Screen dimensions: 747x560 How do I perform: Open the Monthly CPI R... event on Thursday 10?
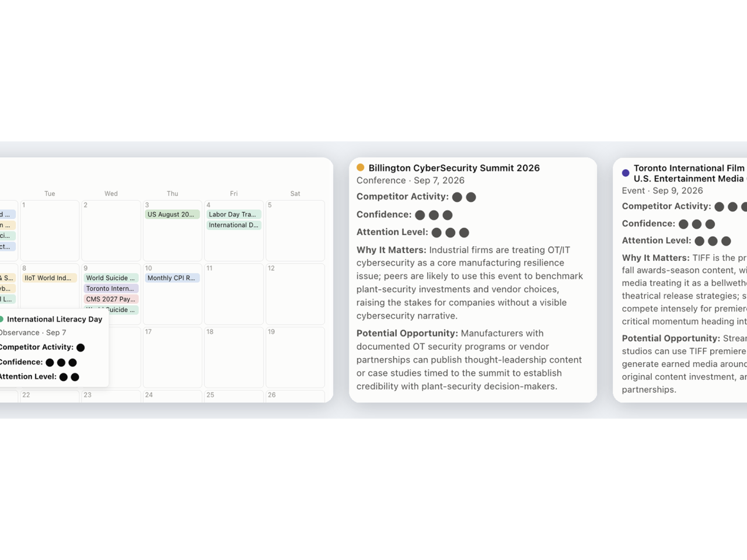click(x=172, y=278)
